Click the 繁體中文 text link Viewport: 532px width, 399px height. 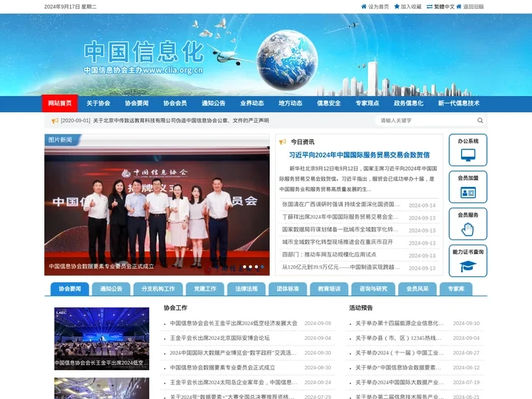(x=444, y=7)
